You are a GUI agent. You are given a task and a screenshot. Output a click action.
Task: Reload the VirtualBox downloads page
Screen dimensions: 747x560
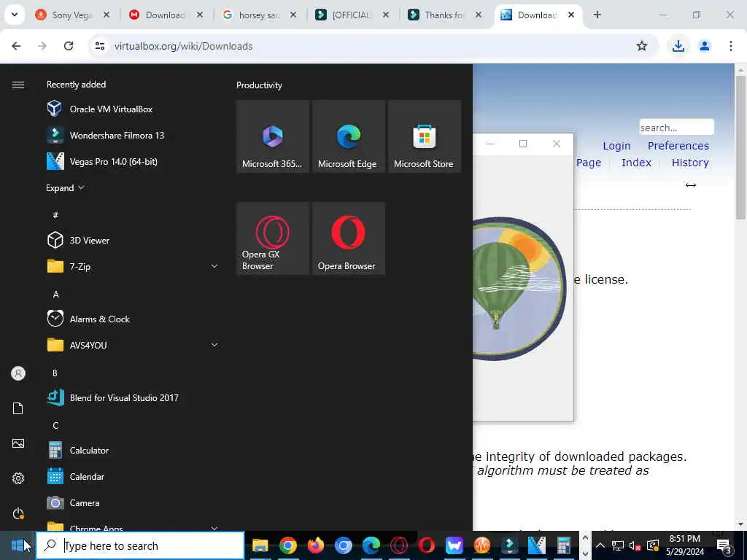pos(69,46)
